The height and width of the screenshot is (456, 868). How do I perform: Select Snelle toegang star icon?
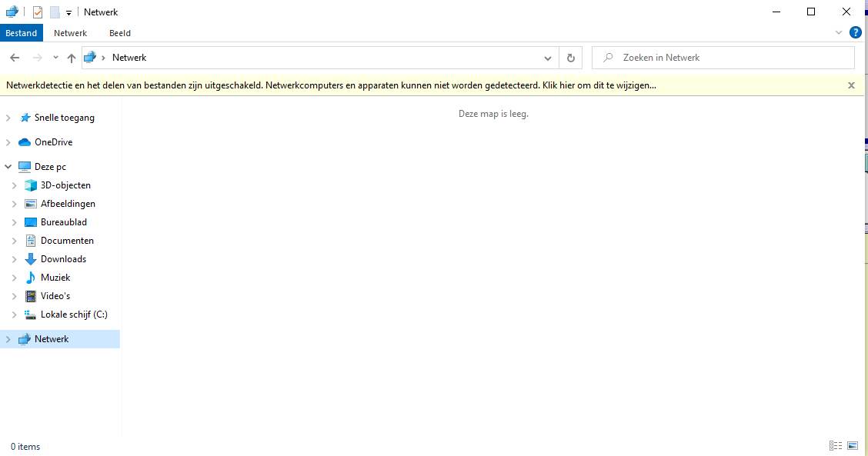pyautogui.click(x=25, y=118)
